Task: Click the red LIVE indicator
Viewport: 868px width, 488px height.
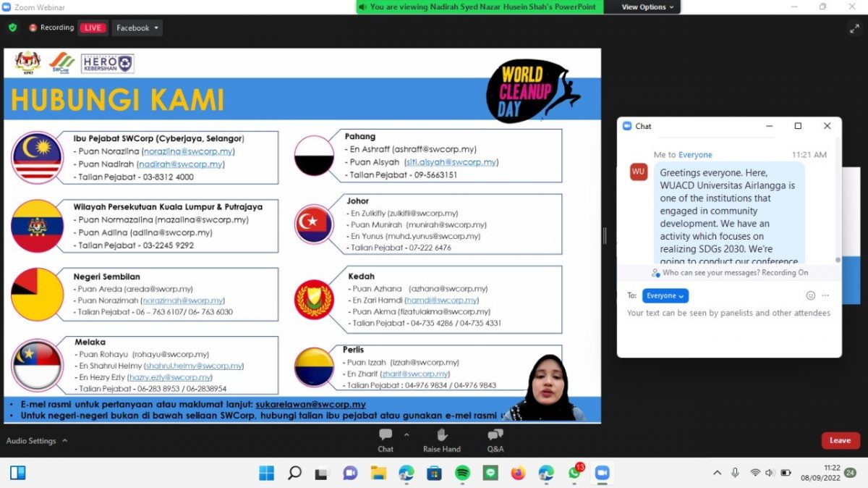Action: (x=93, y=28)
